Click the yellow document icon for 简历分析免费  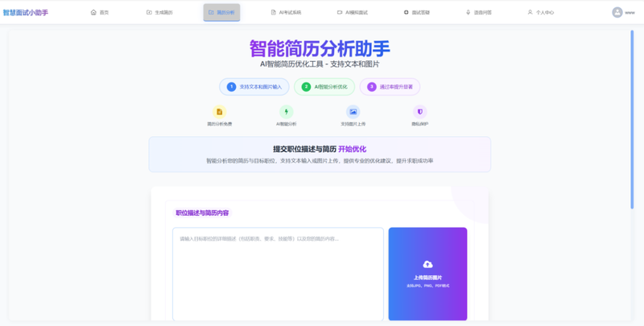point(219,112)
